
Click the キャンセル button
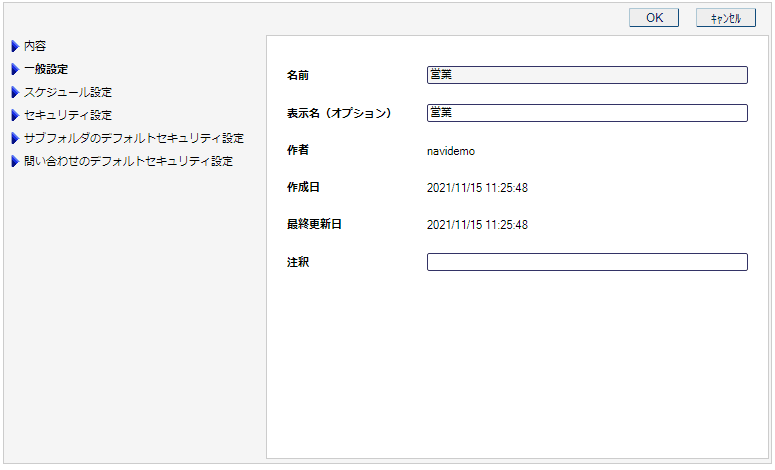click(726, 18)
